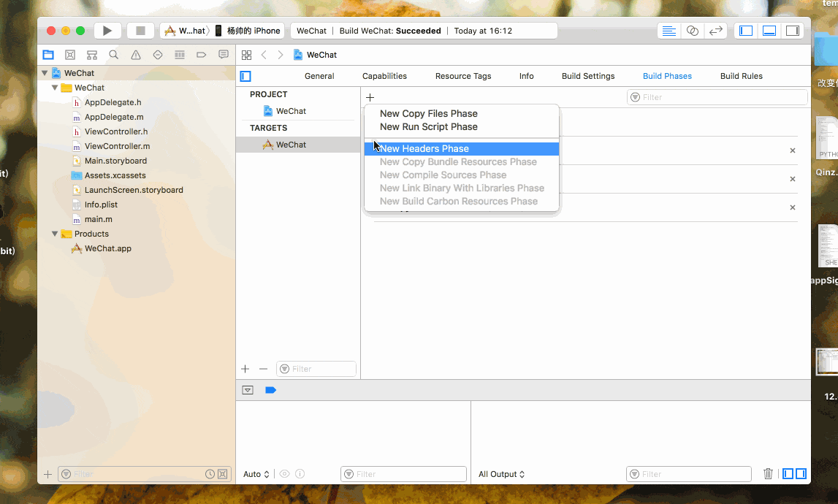Open the Source Control navigator hierarchy icon
Viewport: 838px width, 504px height.
tap(92, 55)
